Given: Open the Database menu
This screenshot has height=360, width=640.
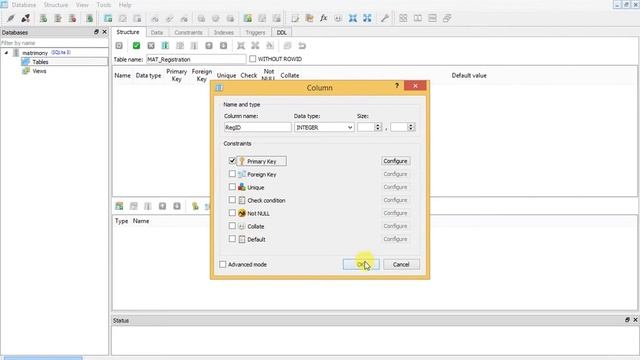Looking at the screenshot, I should tap(24, 5).
